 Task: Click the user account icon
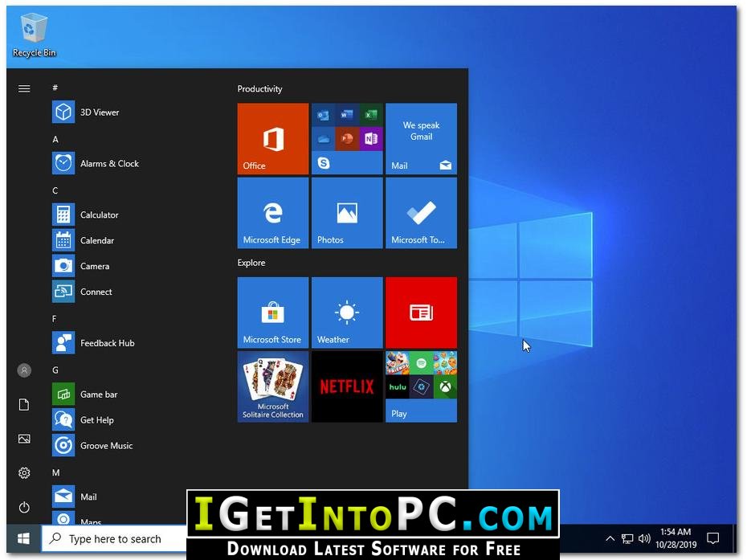(x=24, y=370)
